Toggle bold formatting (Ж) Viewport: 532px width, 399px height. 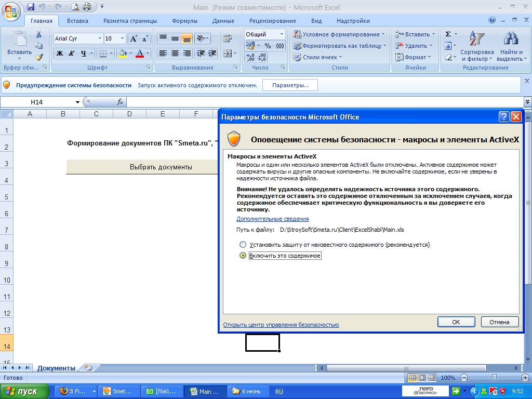click(x=60, y=54)
